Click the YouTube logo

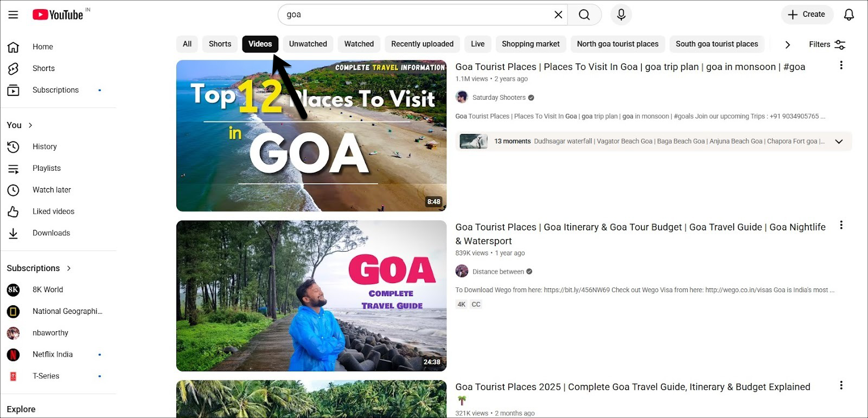58,15
